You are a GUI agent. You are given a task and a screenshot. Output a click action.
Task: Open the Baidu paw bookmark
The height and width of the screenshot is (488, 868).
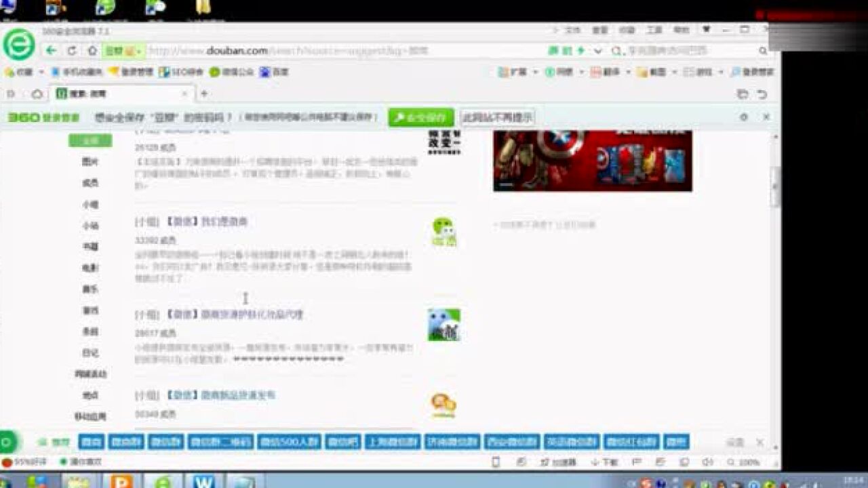[275, 72]
